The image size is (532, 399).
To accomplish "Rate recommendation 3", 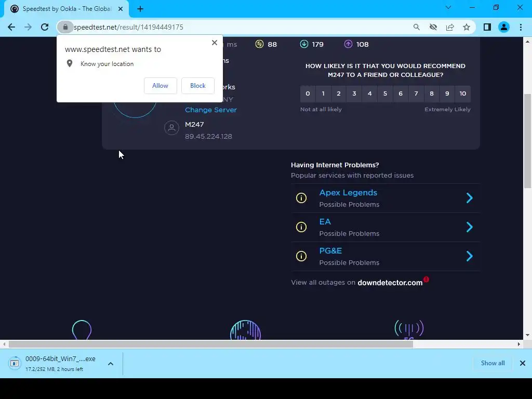I will pos(354,94).
